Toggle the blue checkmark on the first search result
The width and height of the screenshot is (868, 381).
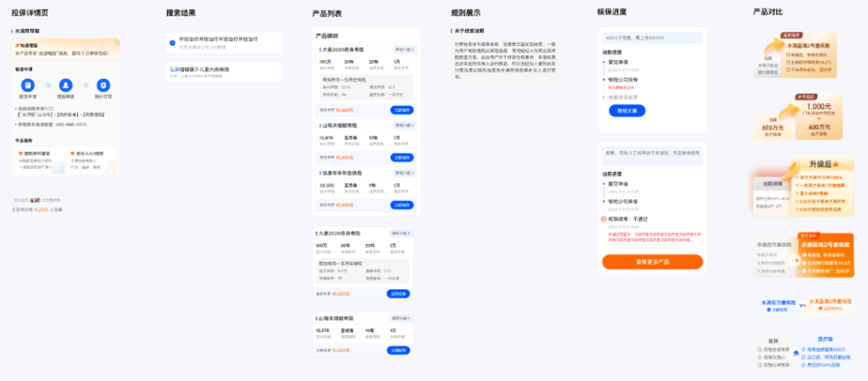coord(172,40)
